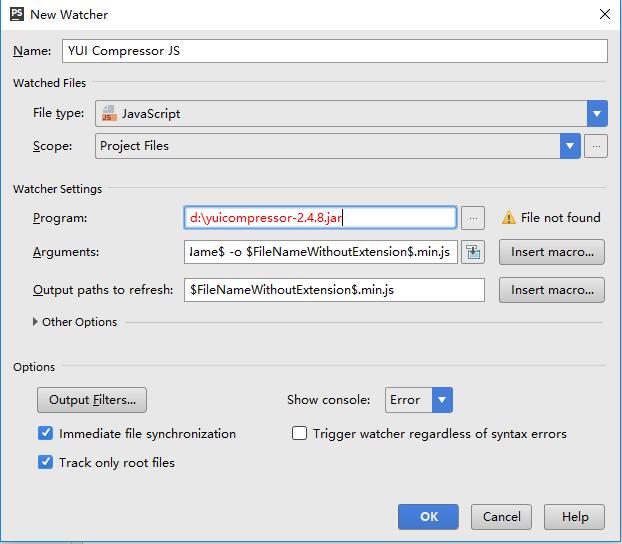The width and height of the screenshot is (622, 544).
Task: Click the 'Scope:' label
Action: pos(52,146)
